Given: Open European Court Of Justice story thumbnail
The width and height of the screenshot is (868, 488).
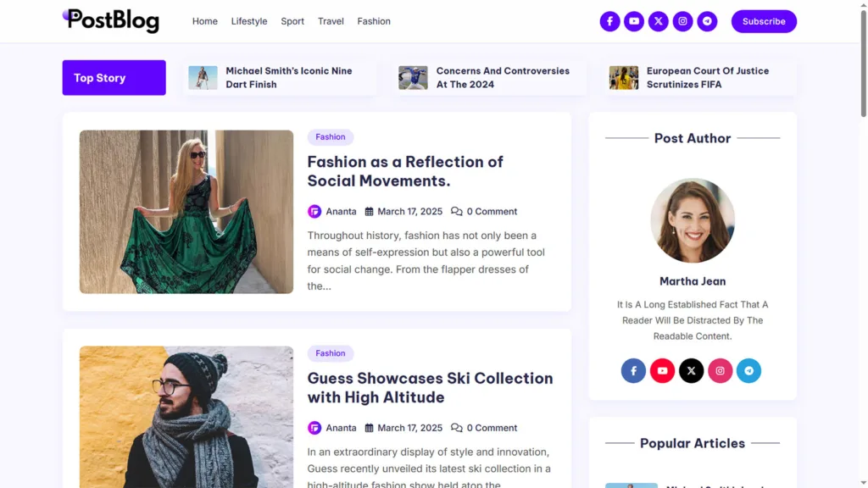Looking at the screenshot, I should pos(624,77).
